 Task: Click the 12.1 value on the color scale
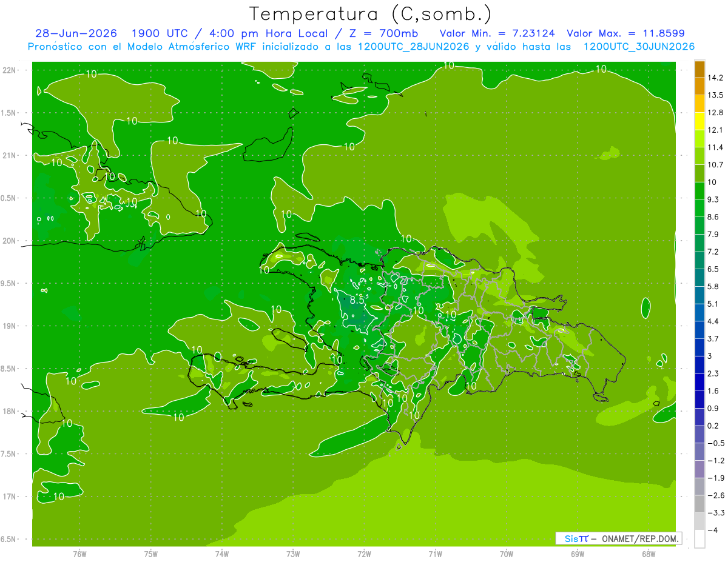[x=715, y=130]
